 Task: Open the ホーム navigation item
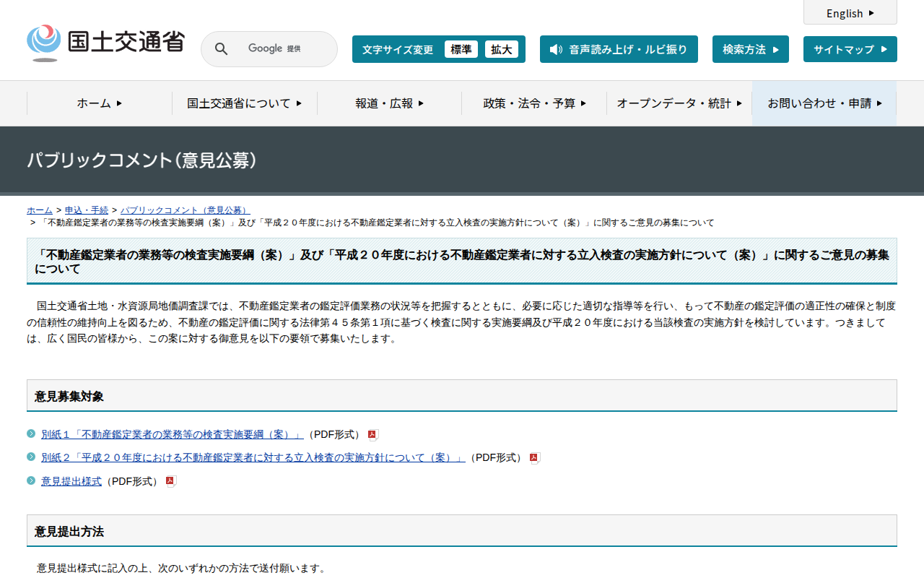(99, 103)
